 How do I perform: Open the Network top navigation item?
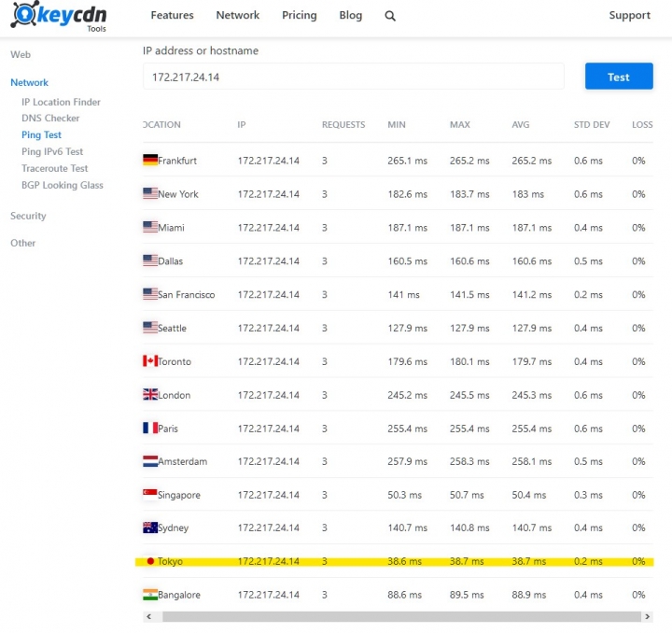click(x=237, y=16)
